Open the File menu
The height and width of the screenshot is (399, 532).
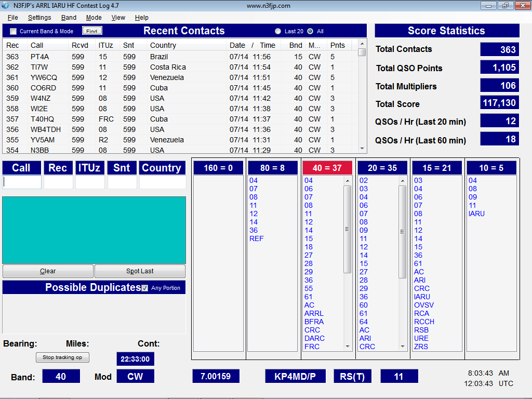(13, 18)
